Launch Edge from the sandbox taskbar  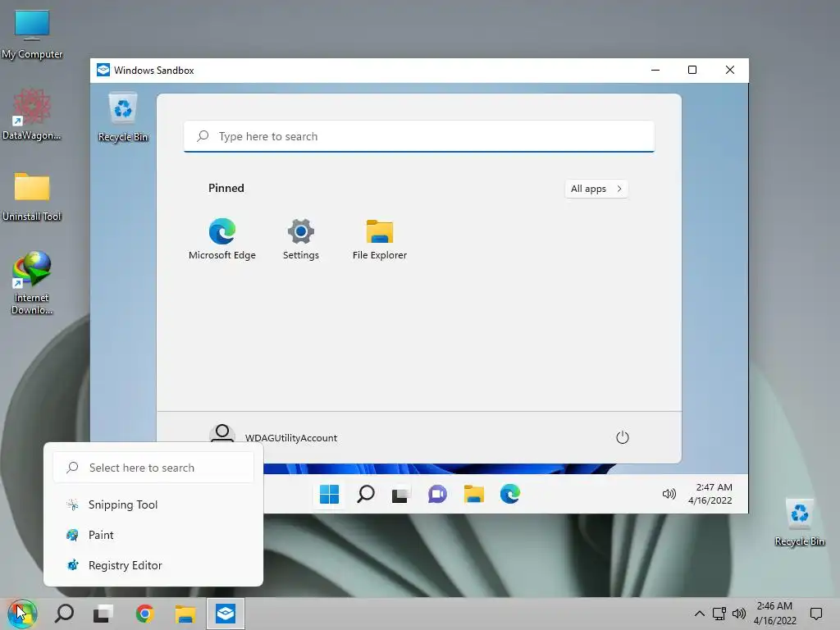(510, 494)
